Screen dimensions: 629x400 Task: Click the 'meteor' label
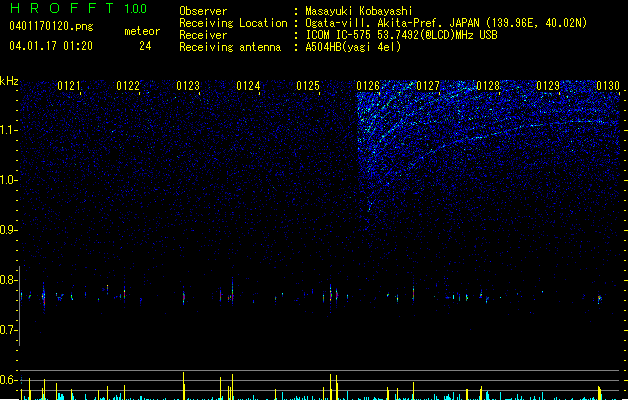pyautogui.click(x=142, y=31)
